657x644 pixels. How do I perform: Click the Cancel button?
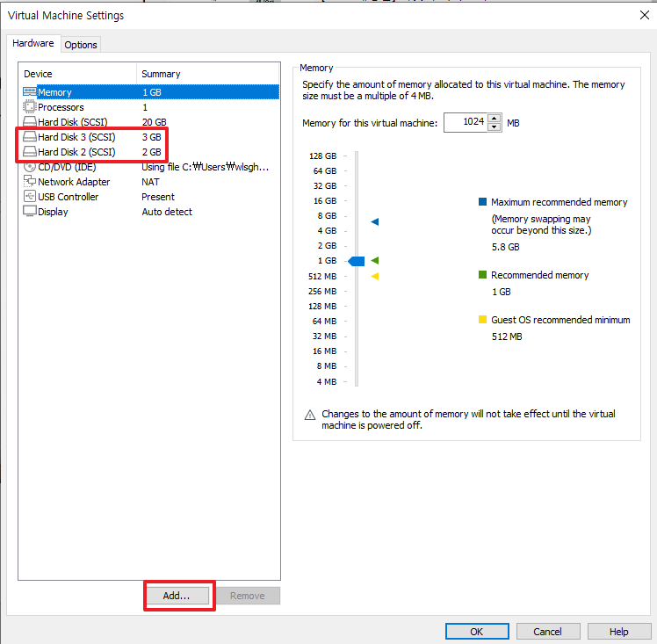[547, 632]
